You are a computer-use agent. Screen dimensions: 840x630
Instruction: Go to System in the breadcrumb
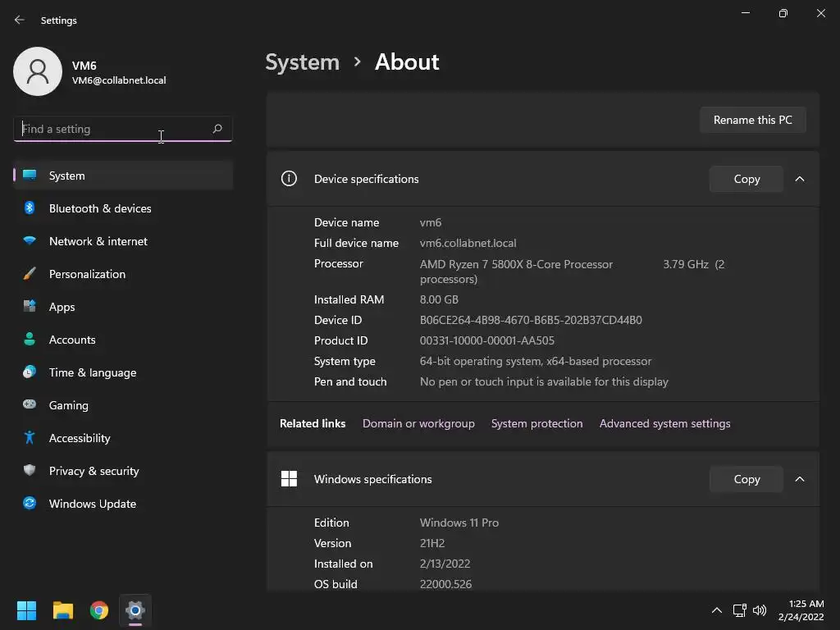click(302, 62)
